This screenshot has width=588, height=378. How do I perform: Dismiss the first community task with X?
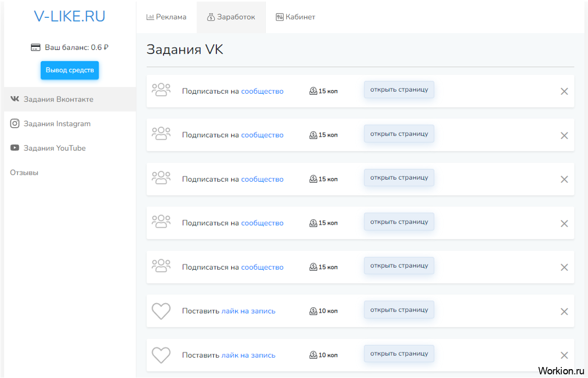tap(564, 92)
